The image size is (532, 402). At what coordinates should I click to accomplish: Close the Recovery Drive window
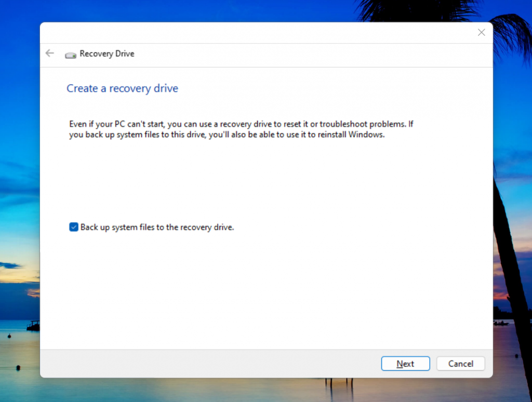pos(481,32)
